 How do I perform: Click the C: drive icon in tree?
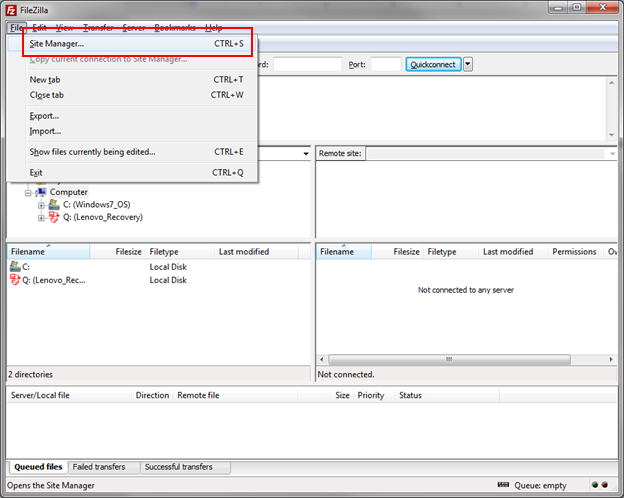pos(54,205)
